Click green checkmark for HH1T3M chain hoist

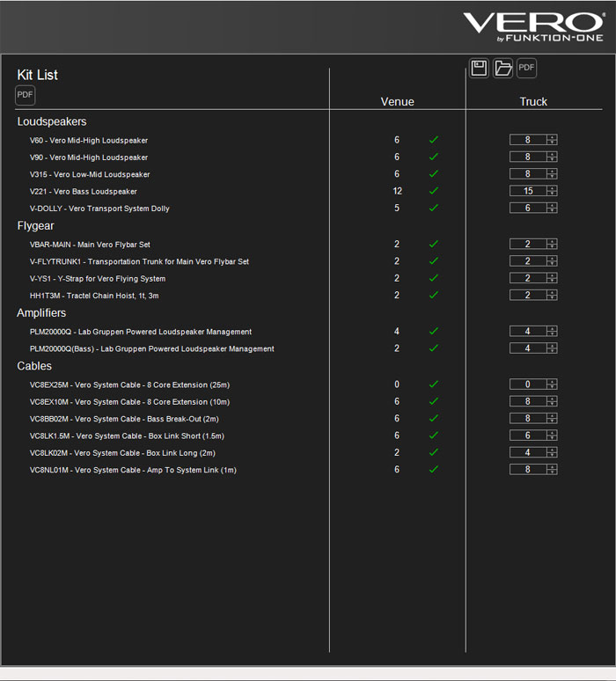click(434, 296)
